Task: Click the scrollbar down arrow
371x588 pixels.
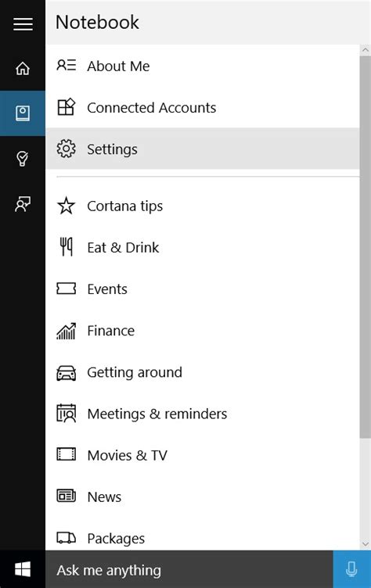Action: point(365,543)
